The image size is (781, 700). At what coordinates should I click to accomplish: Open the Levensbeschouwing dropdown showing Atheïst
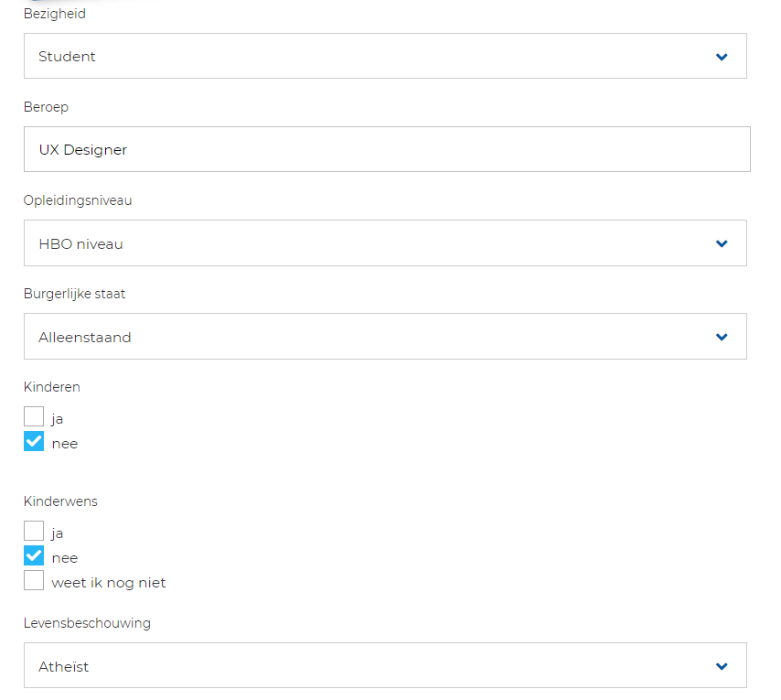click(385, 665)
